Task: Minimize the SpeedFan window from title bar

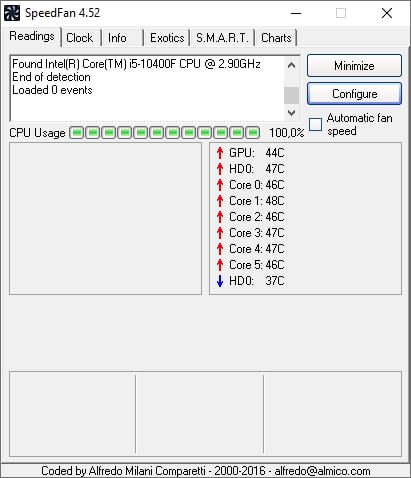Action: click(296, 13)
